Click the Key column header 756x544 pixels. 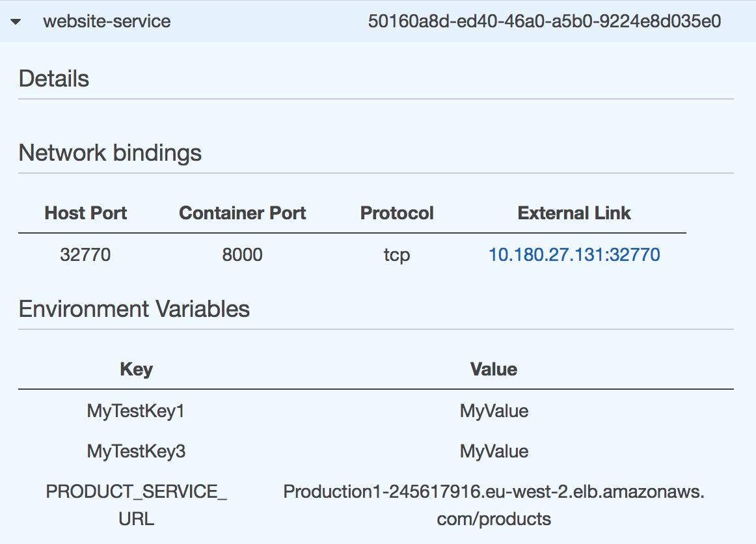[136, 370]
